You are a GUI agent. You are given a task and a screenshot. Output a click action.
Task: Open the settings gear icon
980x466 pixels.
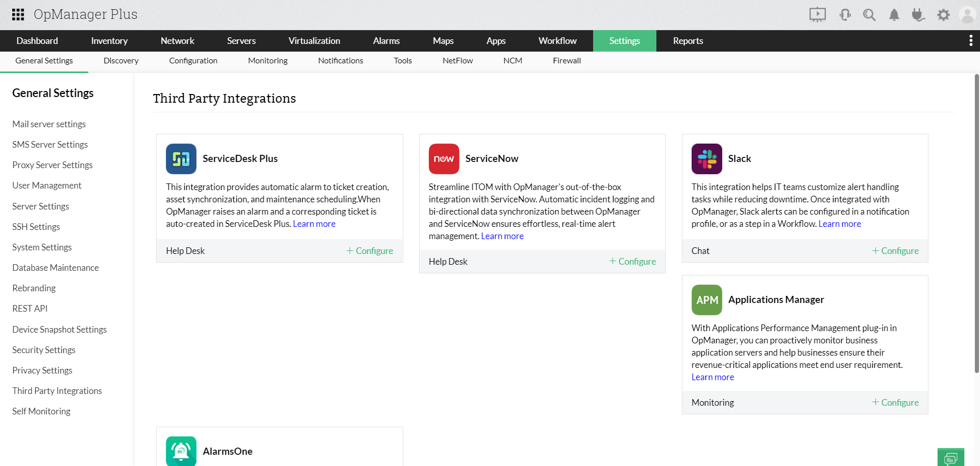click(944, 15)
